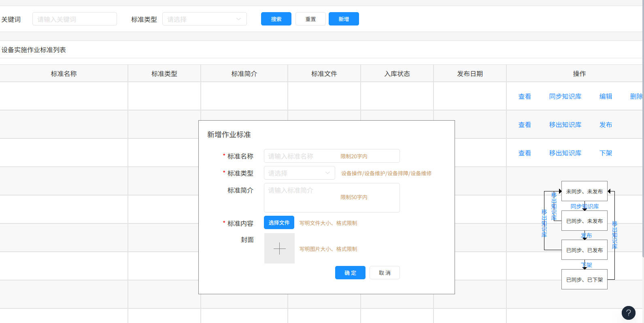Click the 标准名称 column header

[64, 74]
